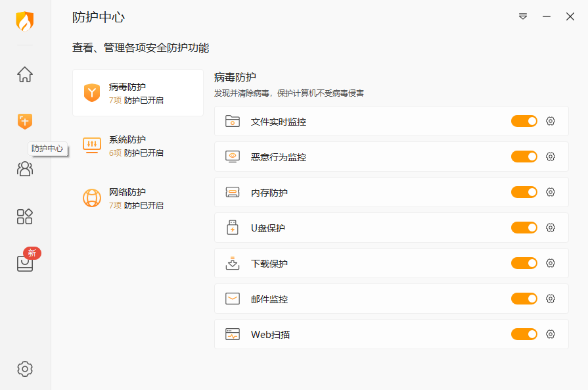The height and width of the screenshot is (390, 588).
Task: Open the user account sidebar icon
Action: (24, 169)
